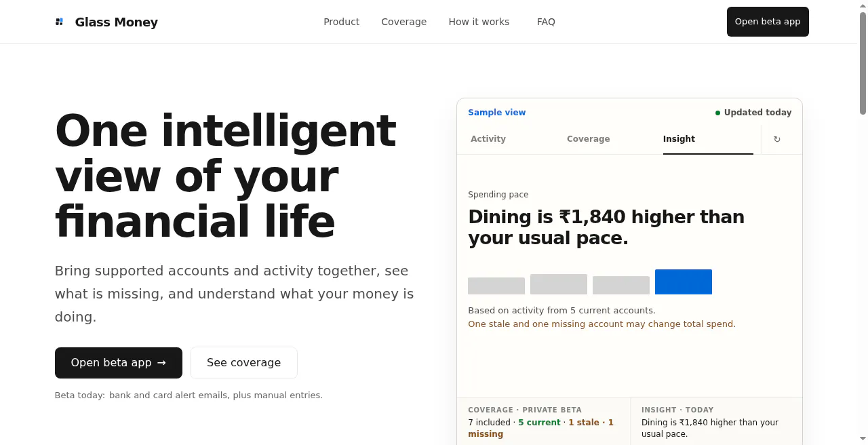The image size is (868, 445).
Task: Click the blue spending pace bar
Action: [x=684, y=282]
